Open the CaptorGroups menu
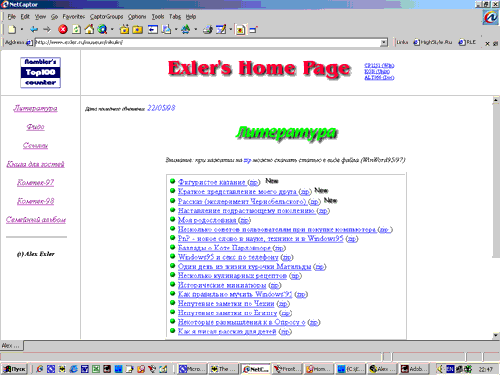Image resolution: width=500 pixels, height=375 pixels. (106, 17)
